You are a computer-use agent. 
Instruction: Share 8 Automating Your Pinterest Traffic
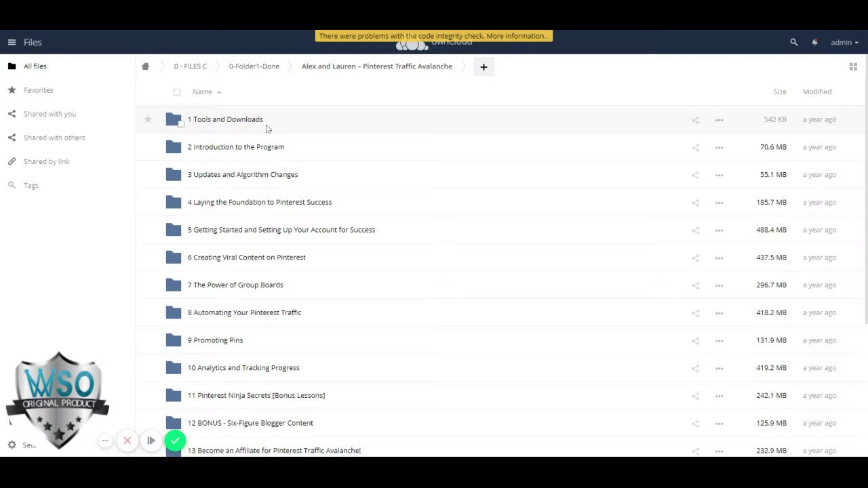pos(695,313)
